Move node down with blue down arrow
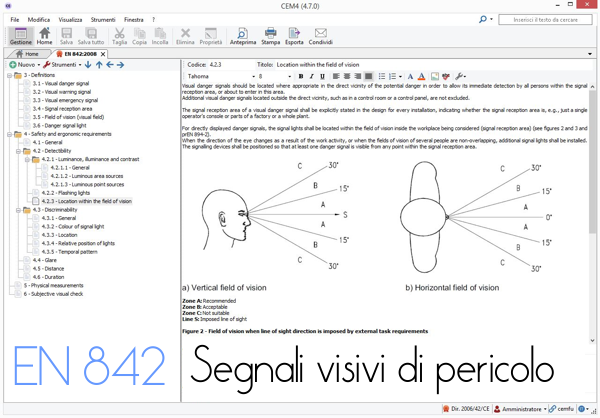 tap(87, 65)
